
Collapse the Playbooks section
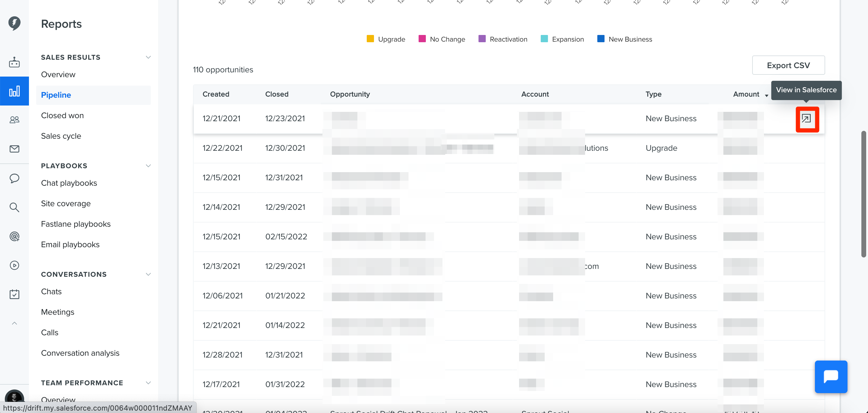point(148,166)
